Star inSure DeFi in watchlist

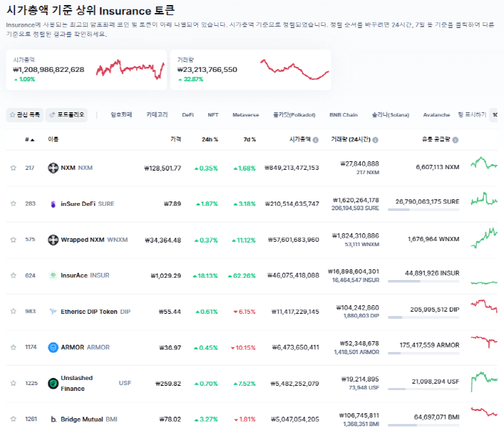pyautogui.click(x=13, y=204)
